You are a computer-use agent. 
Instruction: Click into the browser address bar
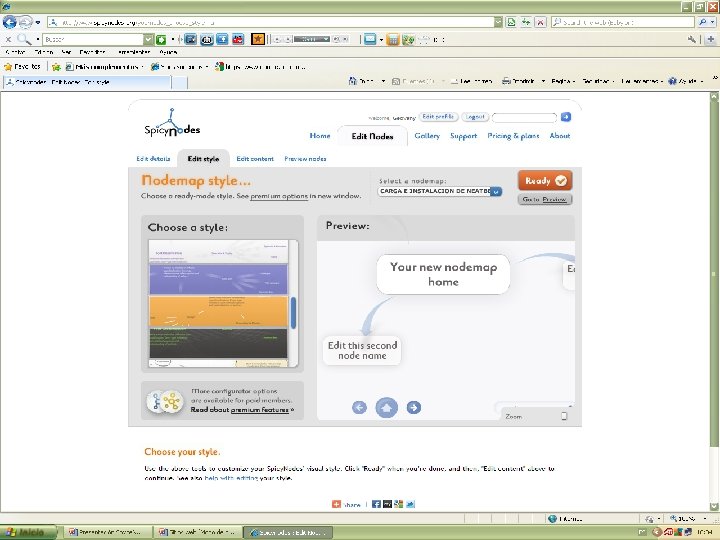tap(271, 22)
